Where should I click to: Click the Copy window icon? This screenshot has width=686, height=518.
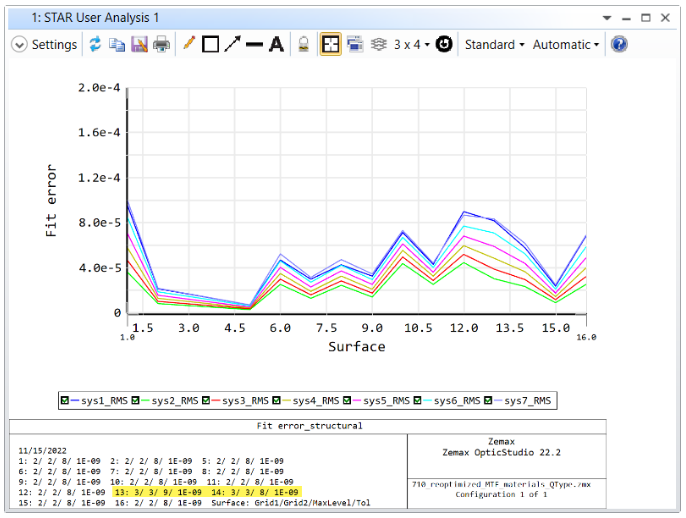point(117,44)
